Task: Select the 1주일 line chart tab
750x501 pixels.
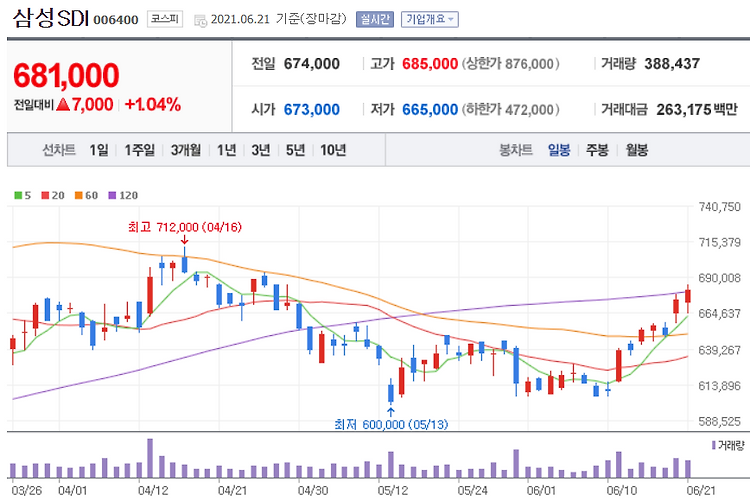Action: point(140,150)
